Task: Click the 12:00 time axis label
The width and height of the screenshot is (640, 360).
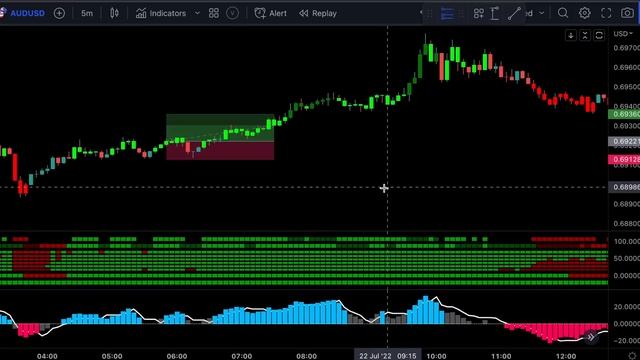Action: (x=566, y=356)
